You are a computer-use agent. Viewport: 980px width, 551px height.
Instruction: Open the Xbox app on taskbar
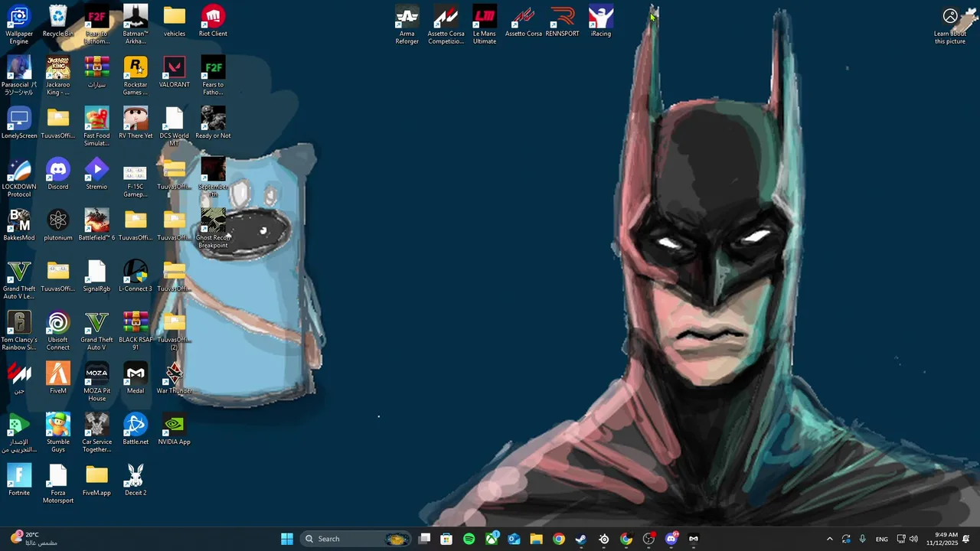coord(492,539)
